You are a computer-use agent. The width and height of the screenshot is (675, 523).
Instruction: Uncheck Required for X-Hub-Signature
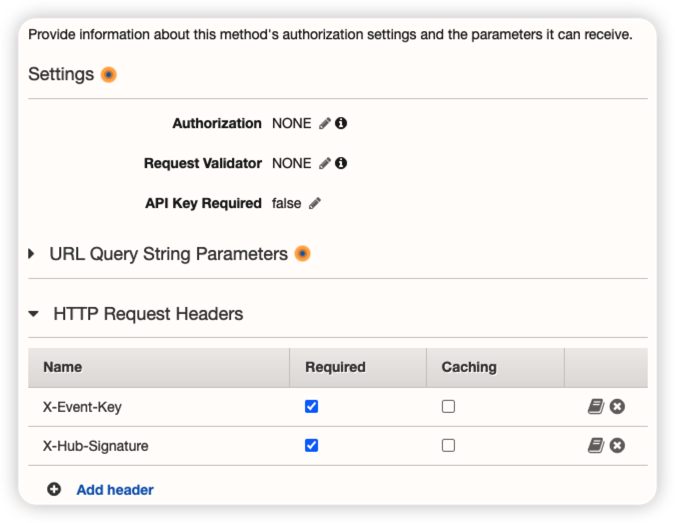coord(311,445)
